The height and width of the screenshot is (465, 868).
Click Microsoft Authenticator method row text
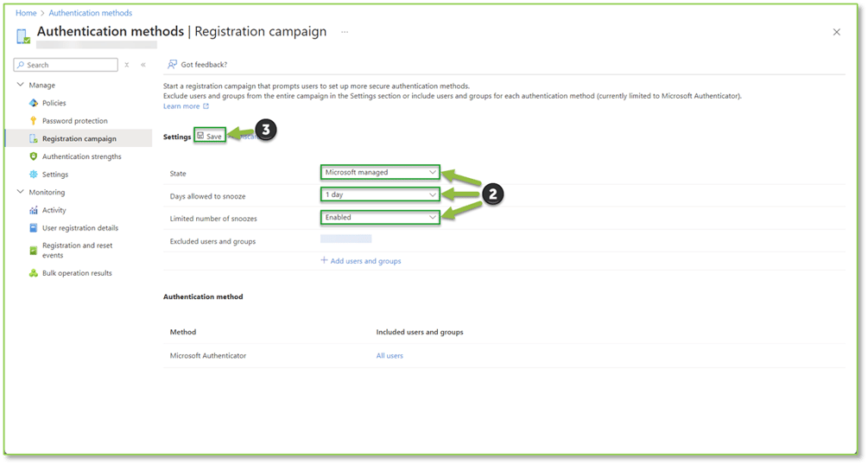[208, 356]
